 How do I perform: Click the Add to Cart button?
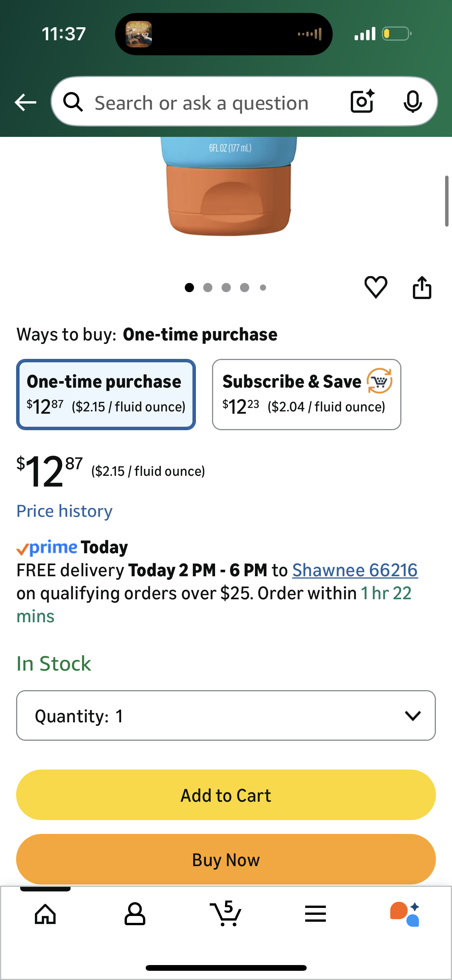point(226,795)
